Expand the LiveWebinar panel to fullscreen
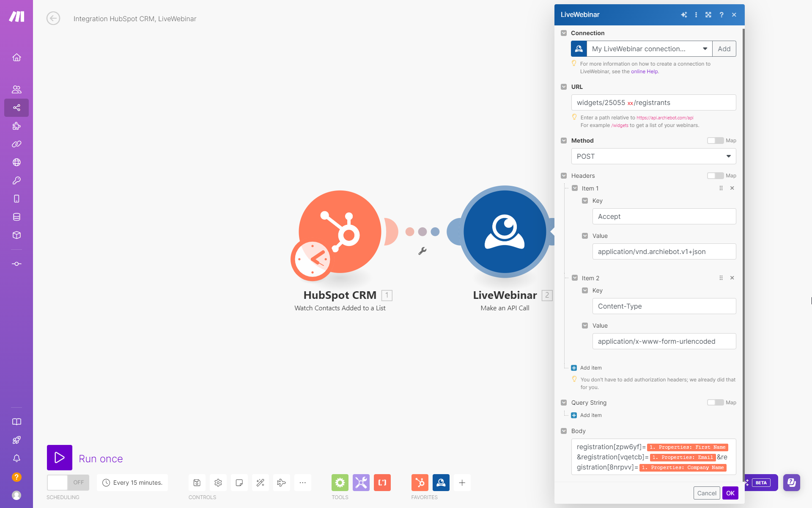This screenshot has width=812, height=508. point(708,14)
